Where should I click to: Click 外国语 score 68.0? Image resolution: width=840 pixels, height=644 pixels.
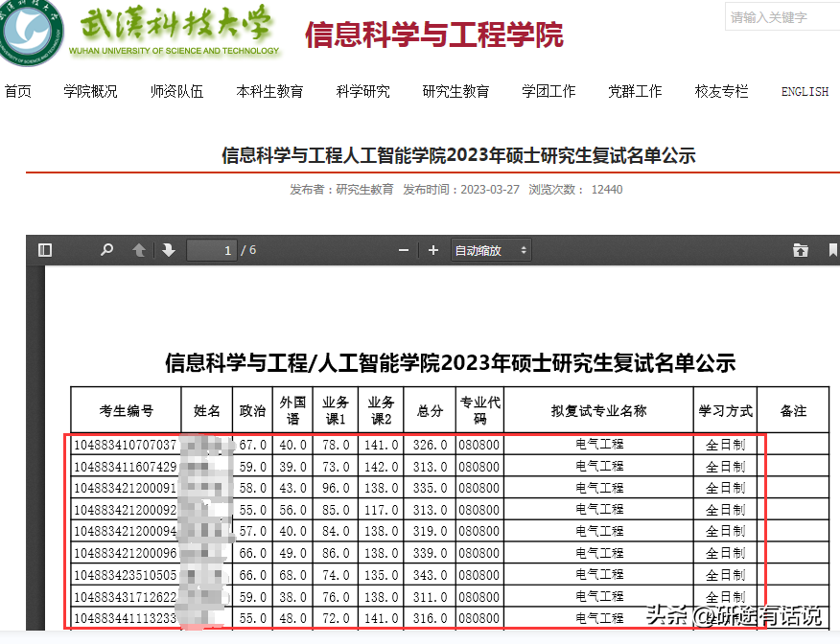tap(292, 575)
